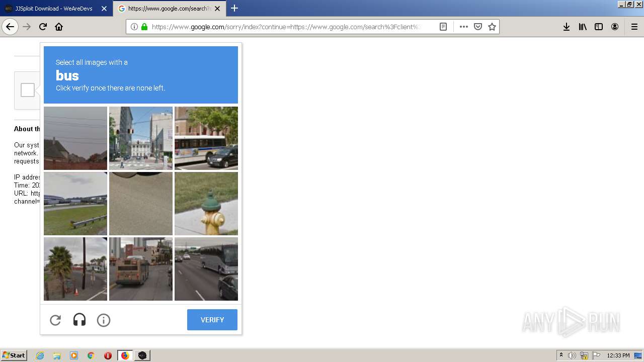This screenshot has height=362, width=644.
Task: Show the Firefox sidebars
Action: coord(599,27)
